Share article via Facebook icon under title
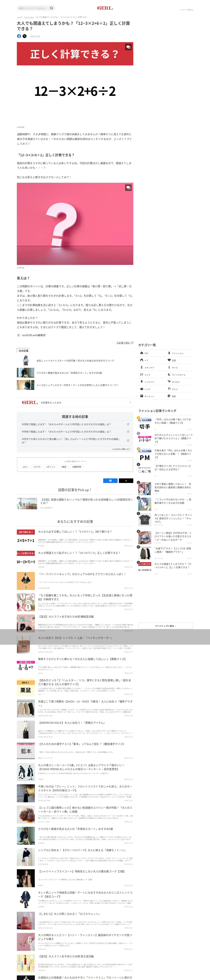The width and height of the screenshot is (210, 980). 19,36
